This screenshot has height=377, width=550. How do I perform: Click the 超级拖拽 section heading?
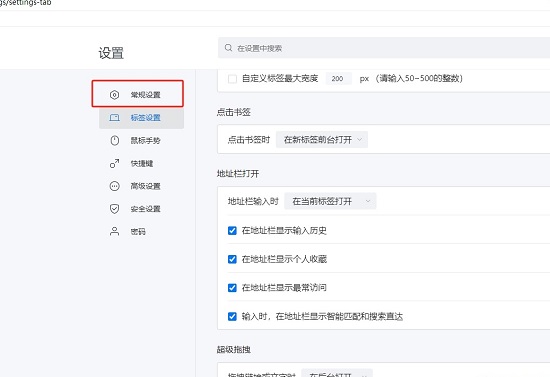tap(234, 349)
